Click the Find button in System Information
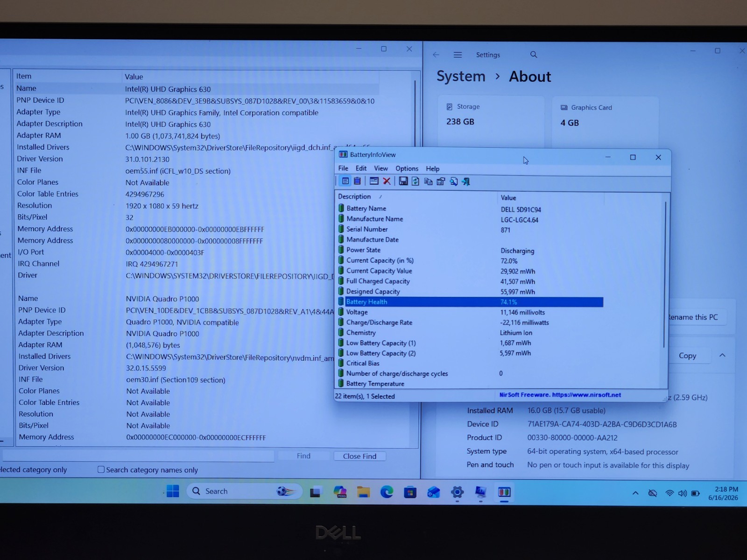 303,455
